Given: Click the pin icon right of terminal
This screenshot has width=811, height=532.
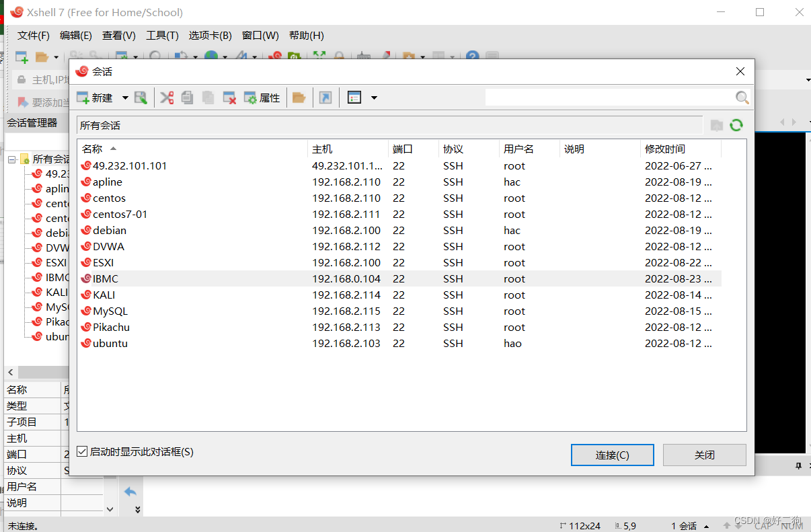Looking at the screenshot, I should [799, 465].
